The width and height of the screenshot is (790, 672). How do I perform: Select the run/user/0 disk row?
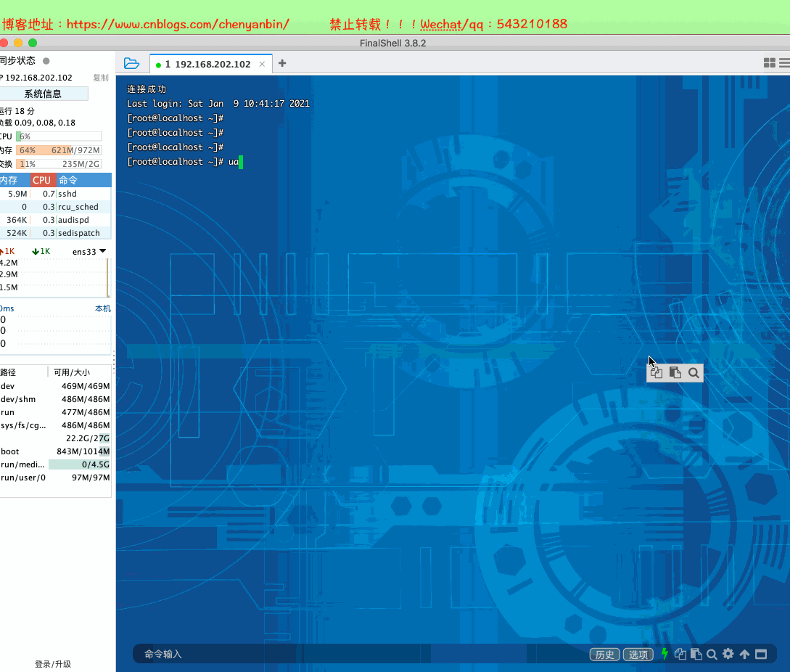(55, 478)
